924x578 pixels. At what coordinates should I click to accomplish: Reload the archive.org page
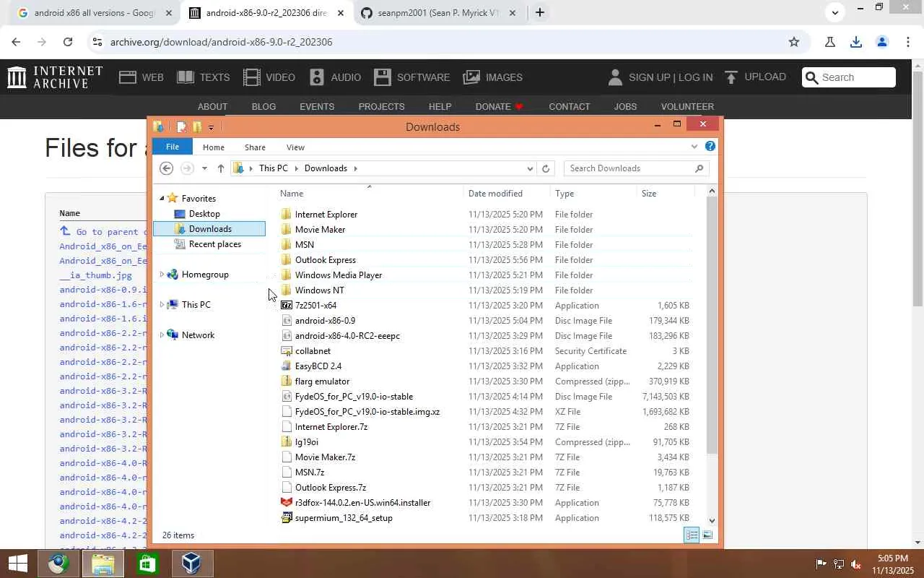pos(68,42)
